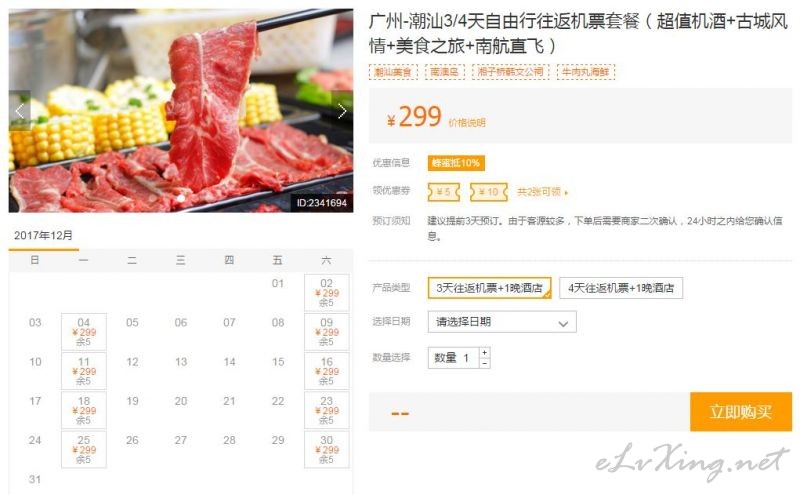Claim the ¥5 coupon ticket
800x495 pixels.
(x=443, y=192)
